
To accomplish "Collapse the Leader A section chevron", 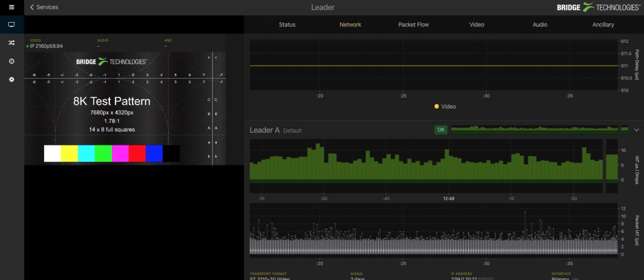I will (x=636, y=130).
